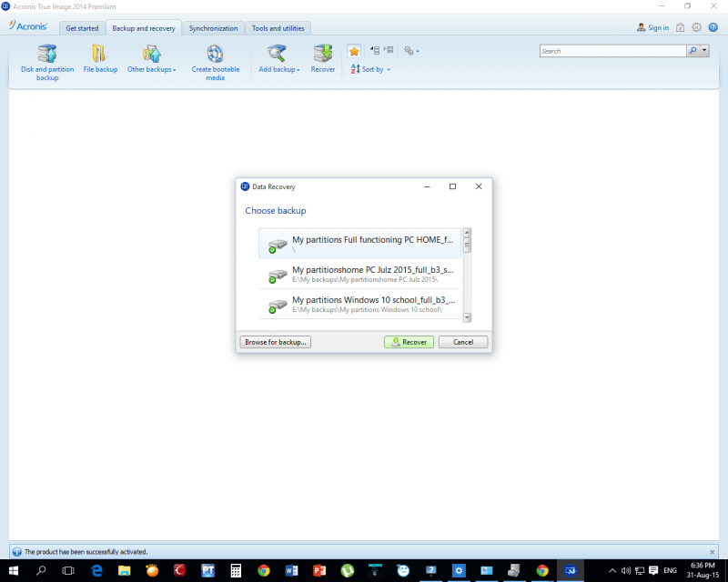Open the Help question mark icon

click(713, 27)
